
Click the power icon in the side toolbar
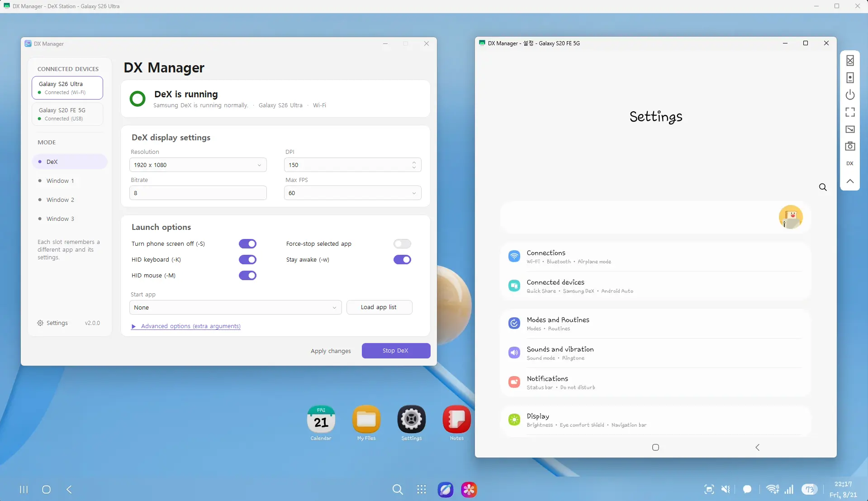[850, 95]
